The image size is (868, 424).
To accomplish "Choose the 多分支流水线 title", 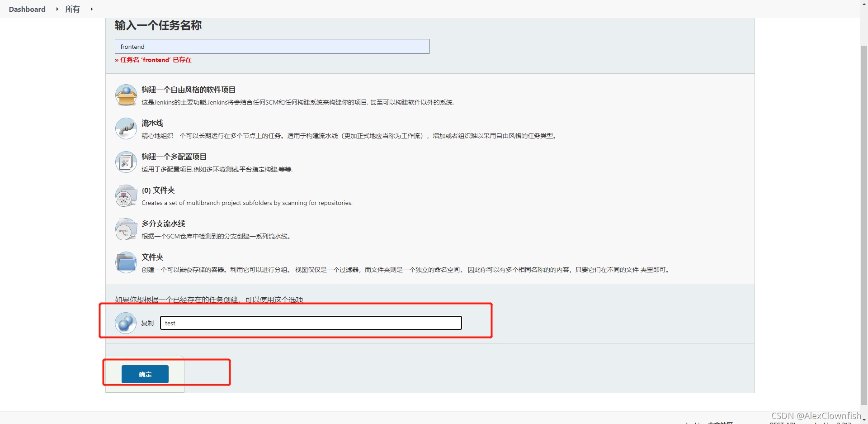I will [x=163, y=224].
